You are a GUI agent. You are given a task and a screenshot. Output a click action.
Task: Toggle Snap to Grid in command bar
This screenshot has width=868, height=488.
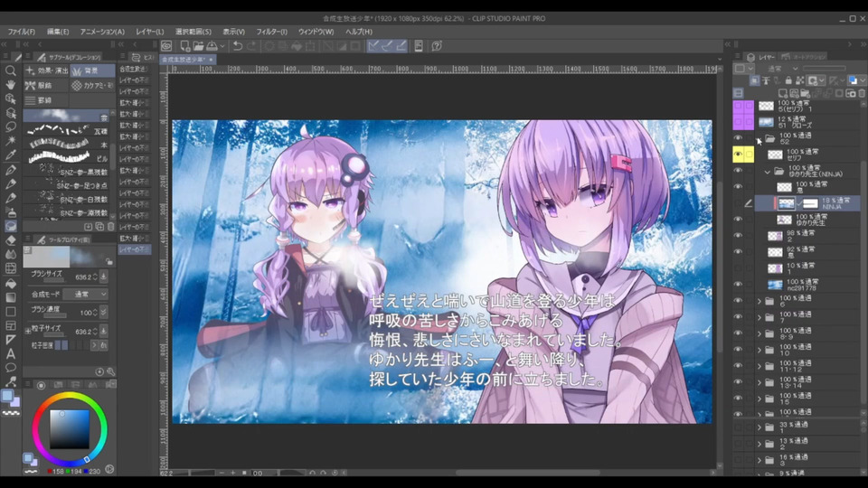(x=401, y=46)
